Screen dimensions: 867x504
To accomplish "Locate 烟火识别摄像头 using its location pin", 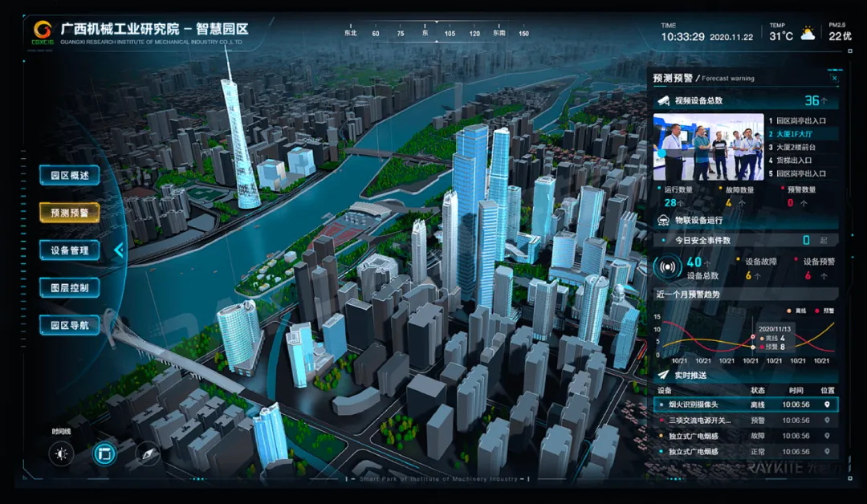I will [827, 404].
